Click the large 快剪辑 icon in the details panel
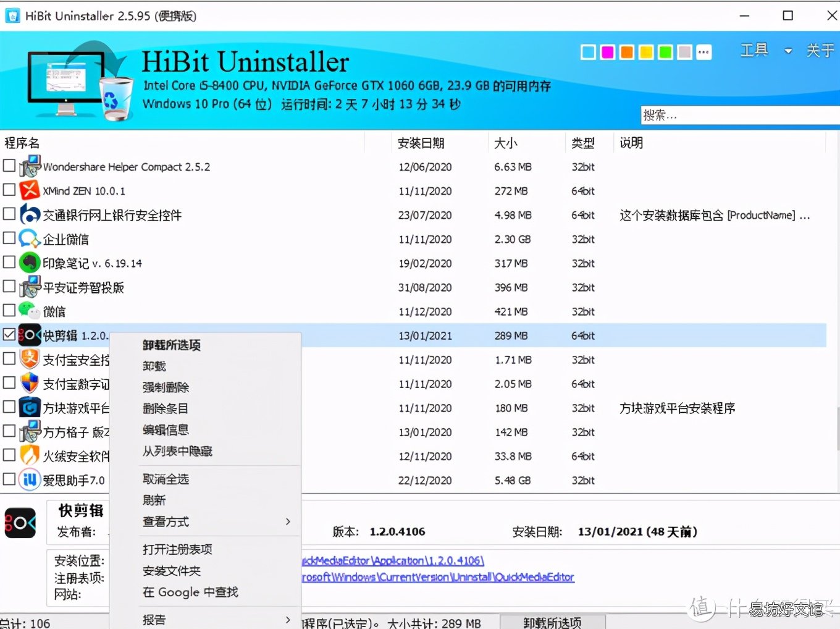The image size is (840, 629). pos(20,523)
